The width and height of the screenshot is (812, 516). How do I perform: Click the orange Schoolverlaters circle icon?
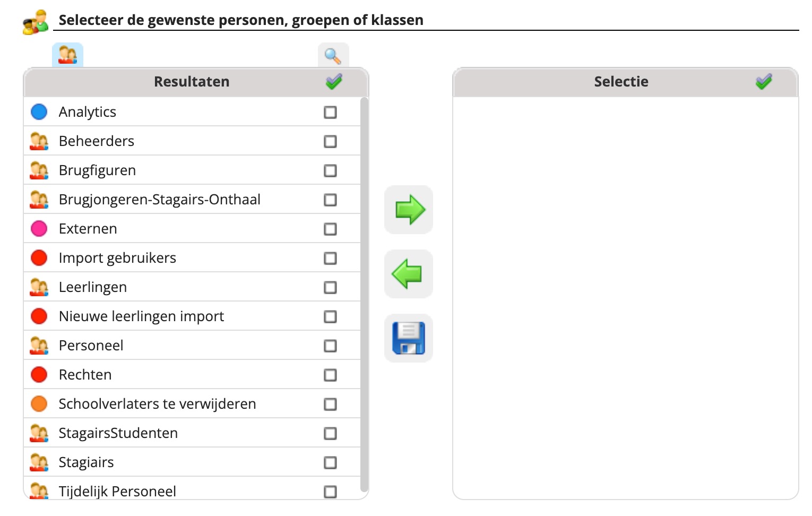39,404
